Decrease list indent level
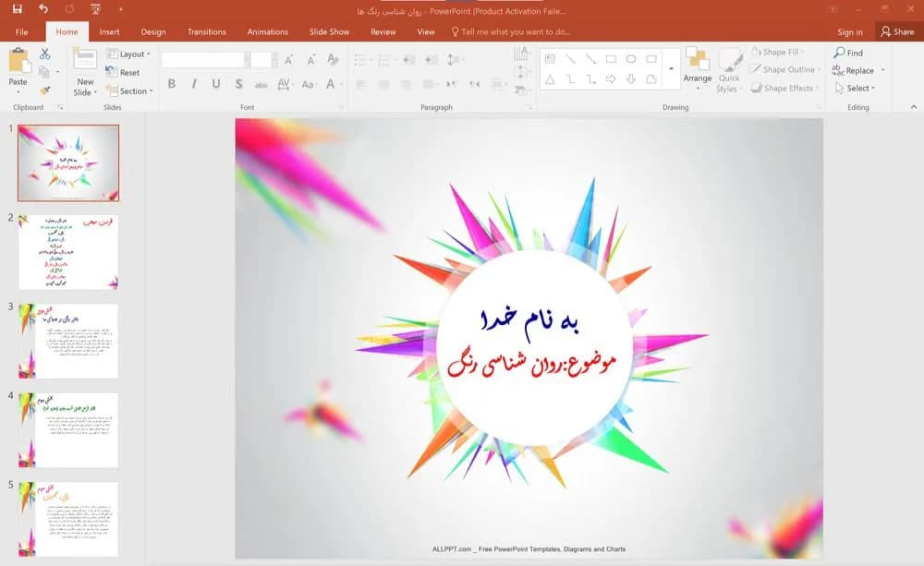 [409, 59]
